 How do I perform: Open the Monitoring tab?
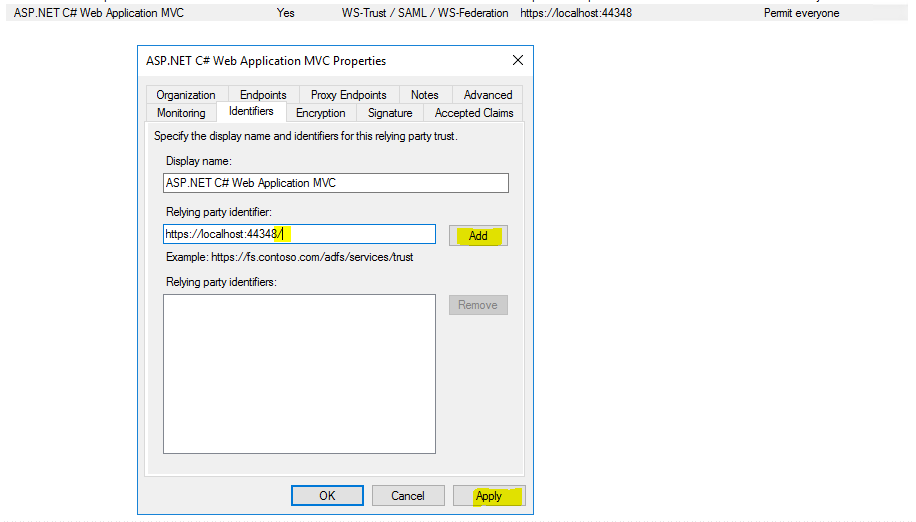click(181, 113)
